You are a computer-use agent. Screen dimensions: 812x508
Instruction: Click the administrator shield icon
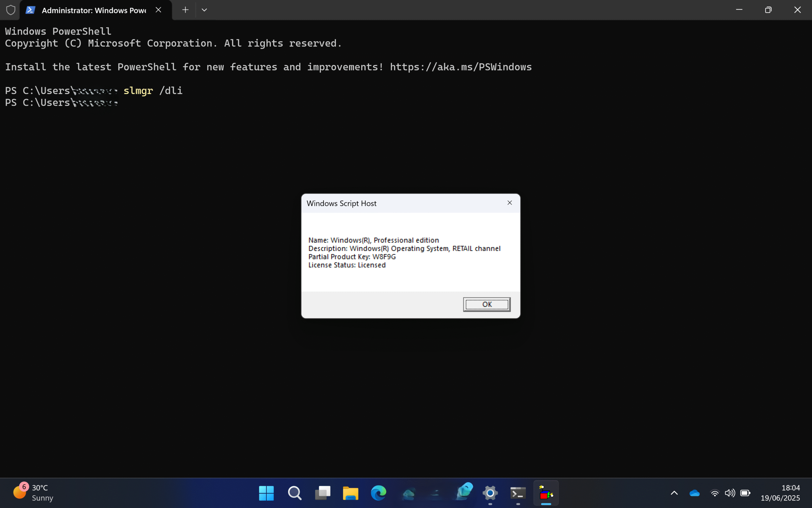click(11, 10)
